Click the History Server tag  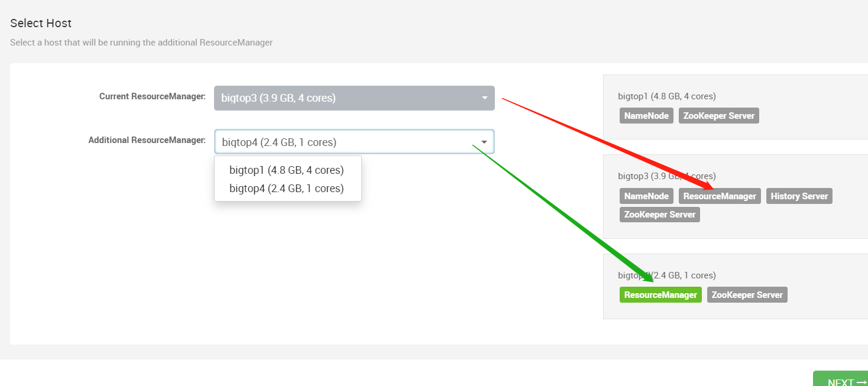(x=799, y=196)
